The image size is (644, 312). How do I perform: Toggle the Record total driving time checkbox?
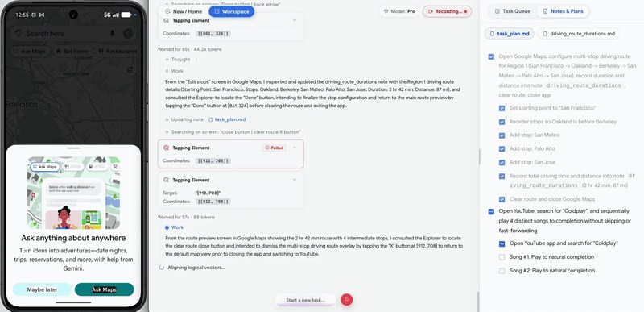[502, 176]
